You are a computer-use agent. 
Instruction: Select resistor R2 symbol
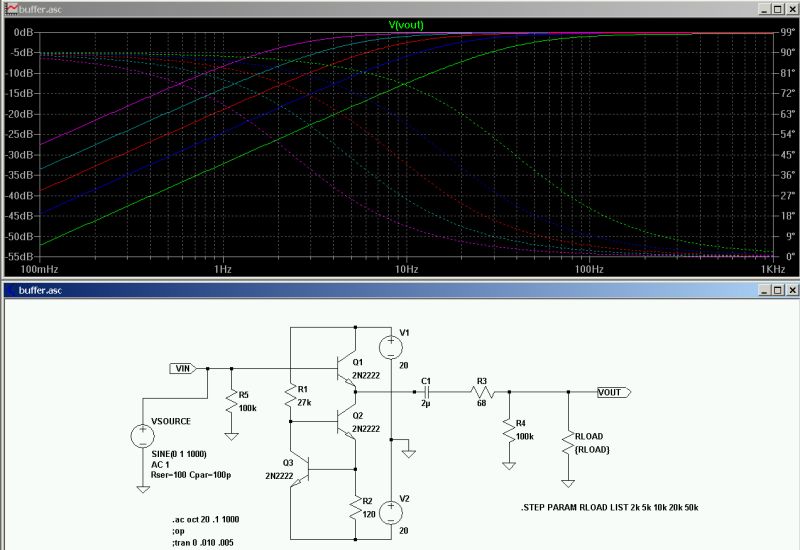click(356, 508)
